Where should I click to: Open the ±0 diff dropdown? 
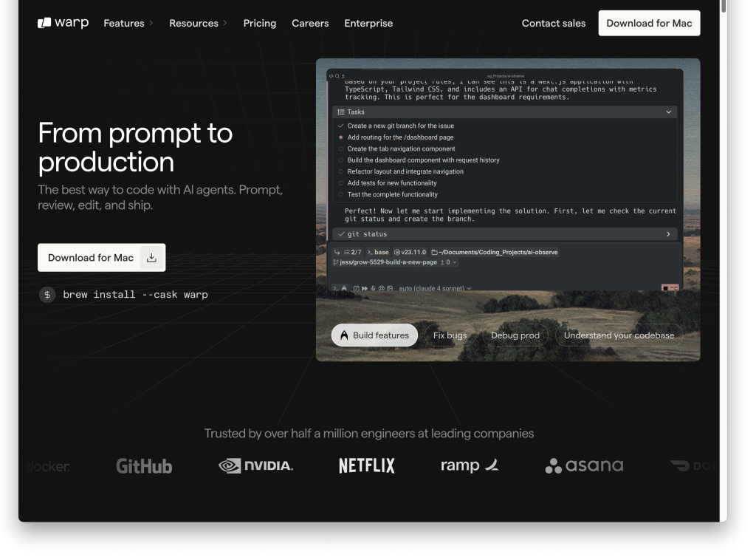tap(448, 262)
